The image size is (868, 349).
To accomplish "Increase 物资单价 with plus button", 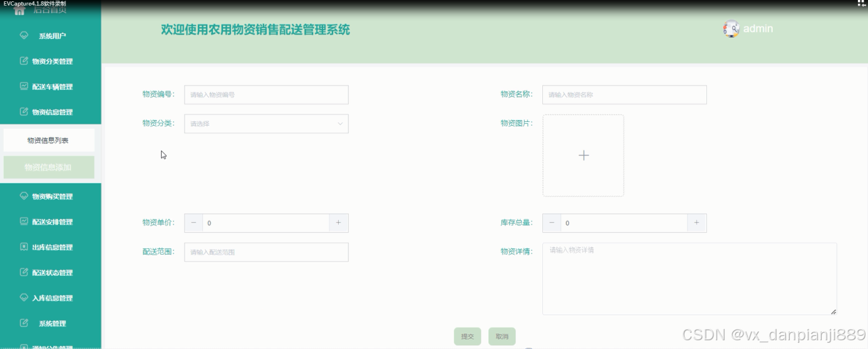I will click(339, 223).
